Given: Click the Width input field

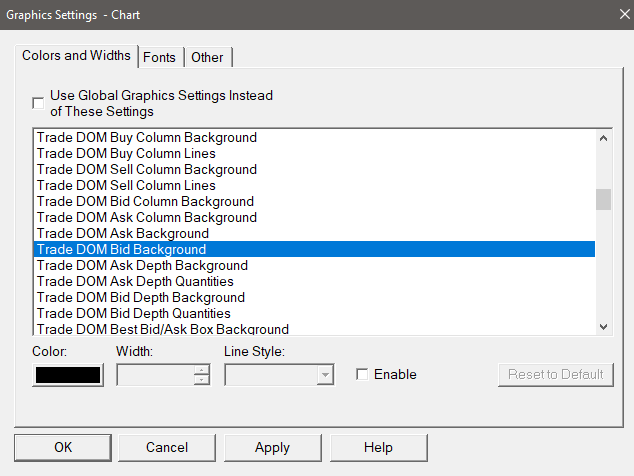Looking at the screenshot, I should [x=155, y=375].
